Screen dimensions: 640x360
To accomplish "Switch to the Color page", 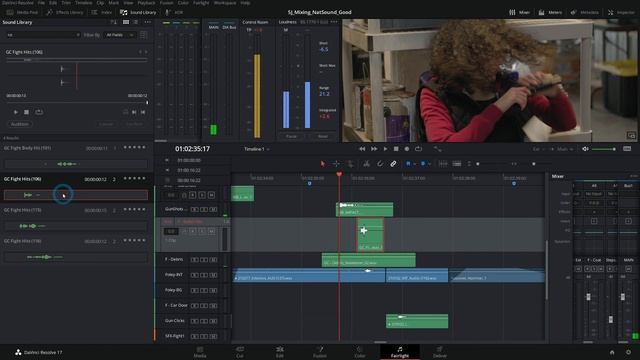I will tap(360, 352).
